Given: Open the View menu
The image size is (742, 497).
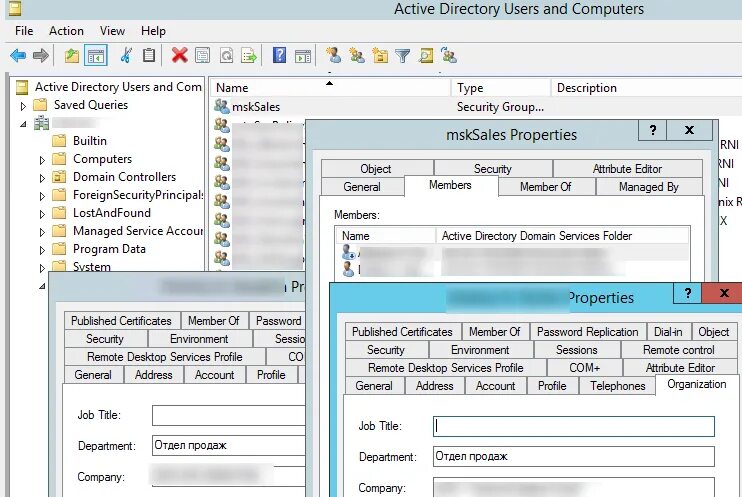Looking at the screenshot, I should tap(112, 31).
